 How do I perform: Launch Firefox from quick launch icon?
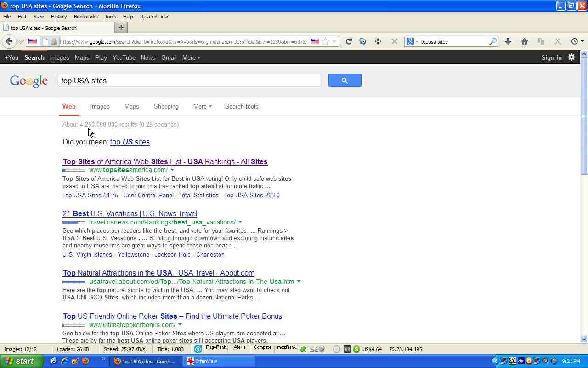click(x=85, y=361)
